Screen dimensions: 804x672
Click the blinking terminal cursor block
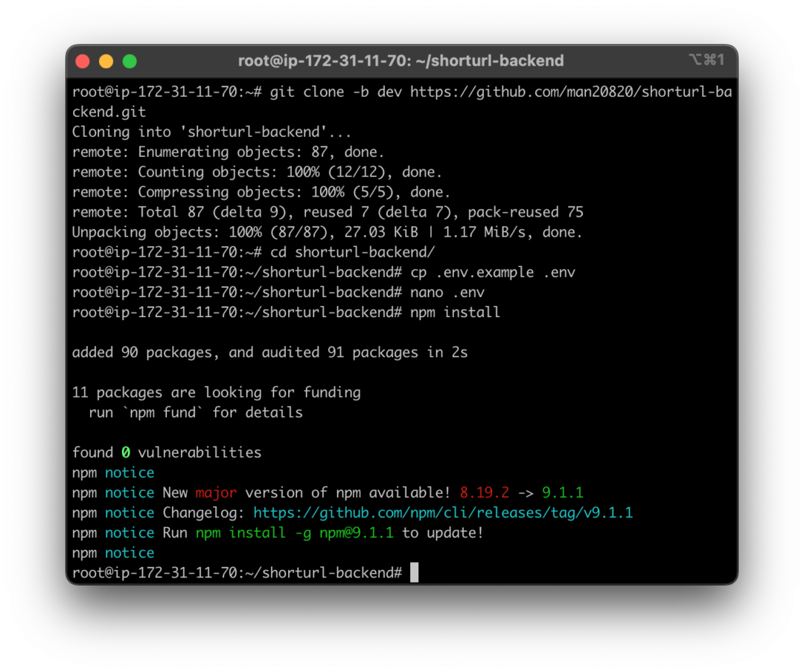tap(413, 572)
